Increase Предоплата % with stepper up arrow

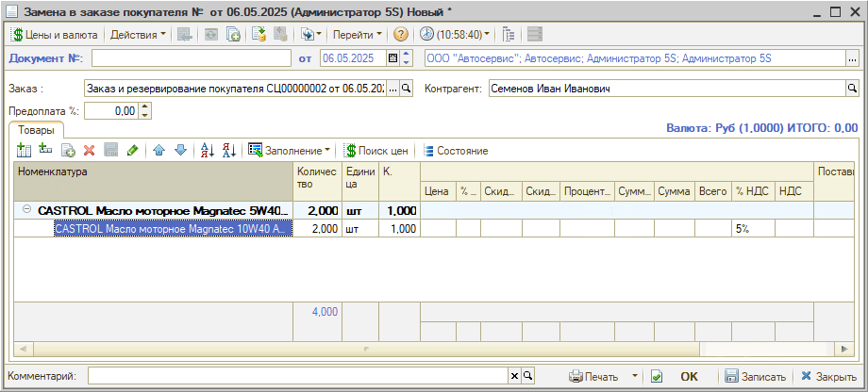[x=144, y=106]
